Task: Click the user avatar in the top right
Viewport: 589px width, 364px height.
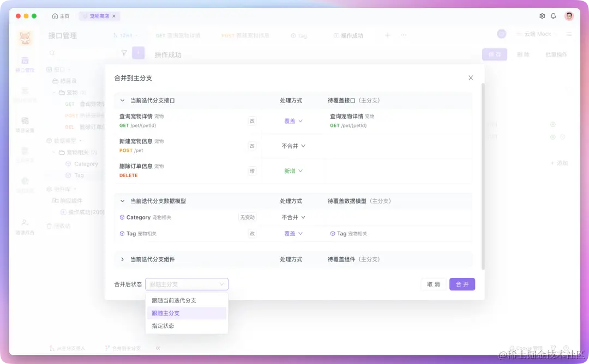Action: [x=568, y=16]
